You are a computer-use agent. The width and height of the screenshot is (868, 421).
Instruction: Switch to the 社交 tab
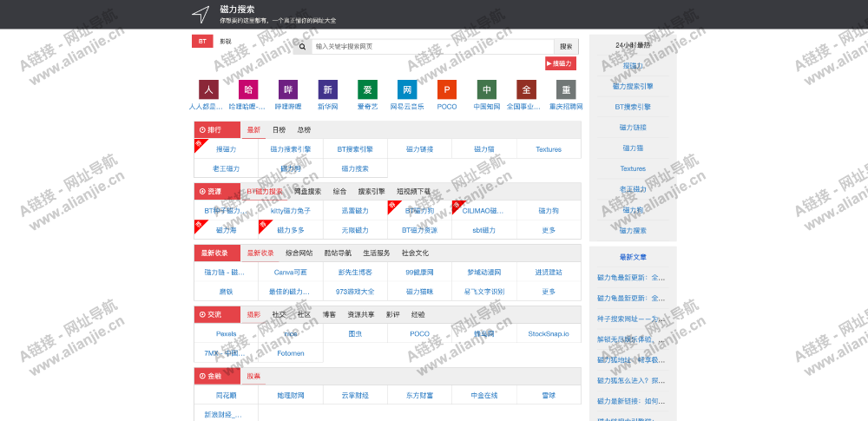279,314
